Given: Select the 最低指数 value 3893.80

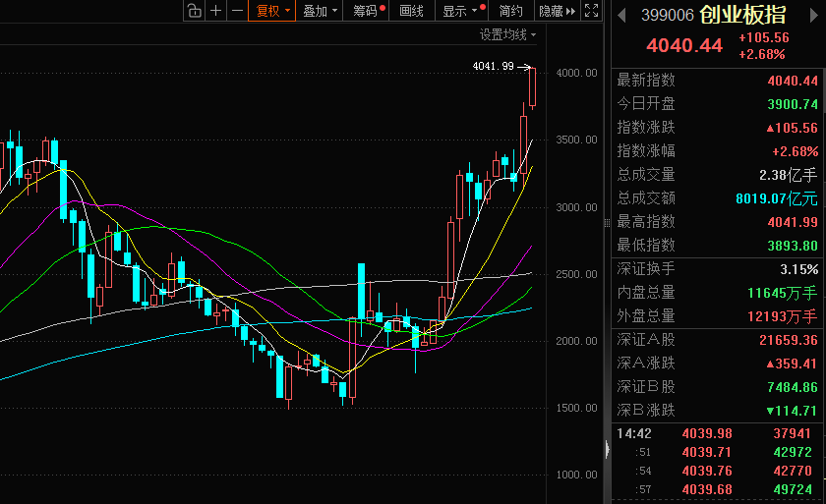Looking at the screenshot, I should coord(793,246).
